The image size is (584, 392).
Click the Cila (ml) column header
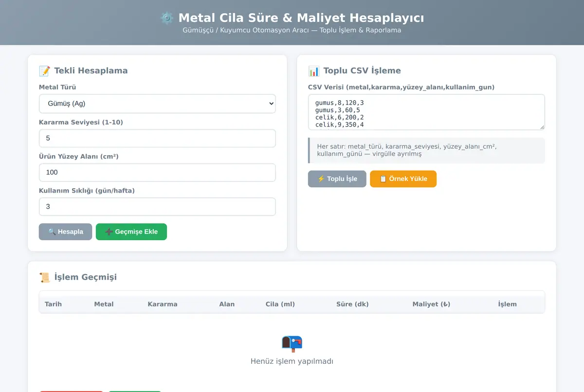point(280,304)
